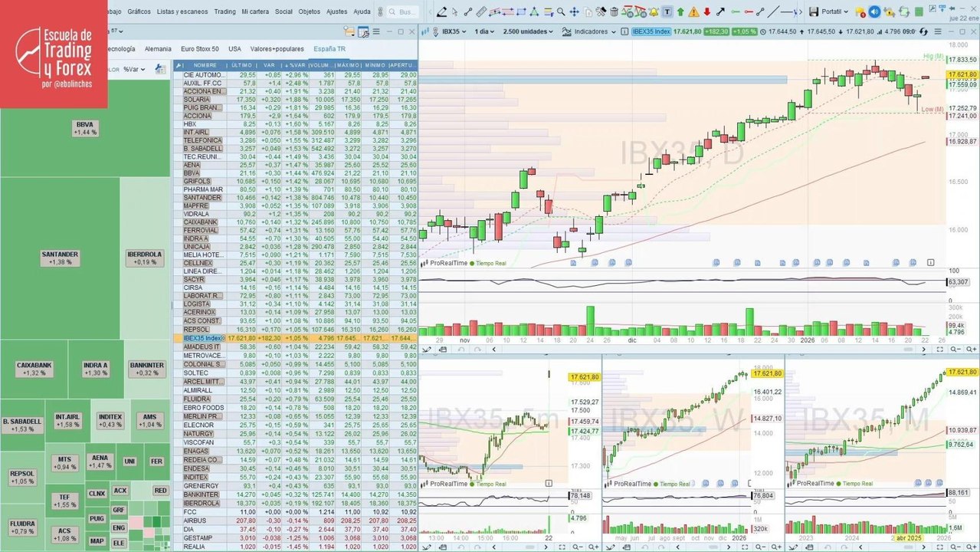This screenshot has width=980, height=552.
Task: Click the chart sync arrows icon
Action: 924,31
